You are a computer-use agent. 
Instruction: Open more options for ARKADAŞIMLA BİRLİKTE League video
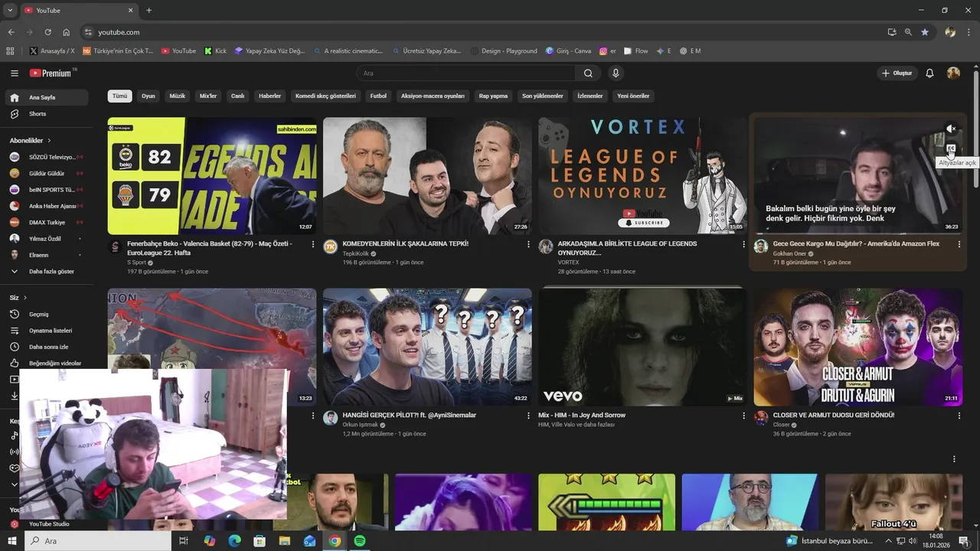(743, 244)
